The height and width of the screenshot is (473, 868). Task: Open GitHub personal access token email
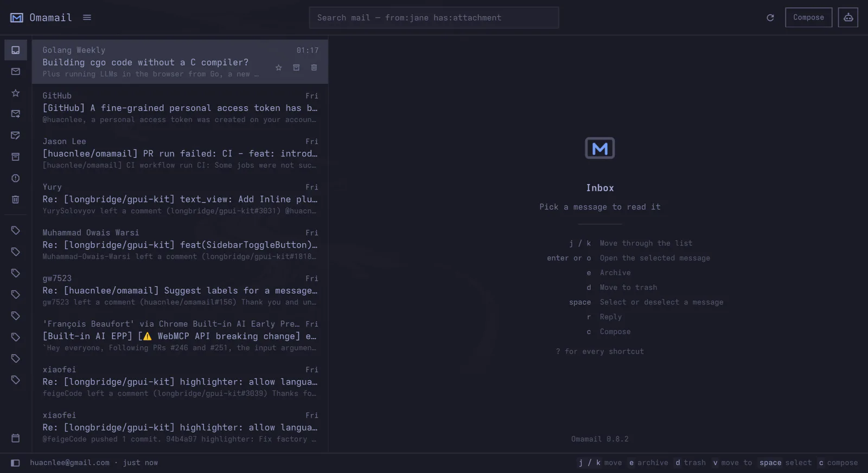click(180, 108)
